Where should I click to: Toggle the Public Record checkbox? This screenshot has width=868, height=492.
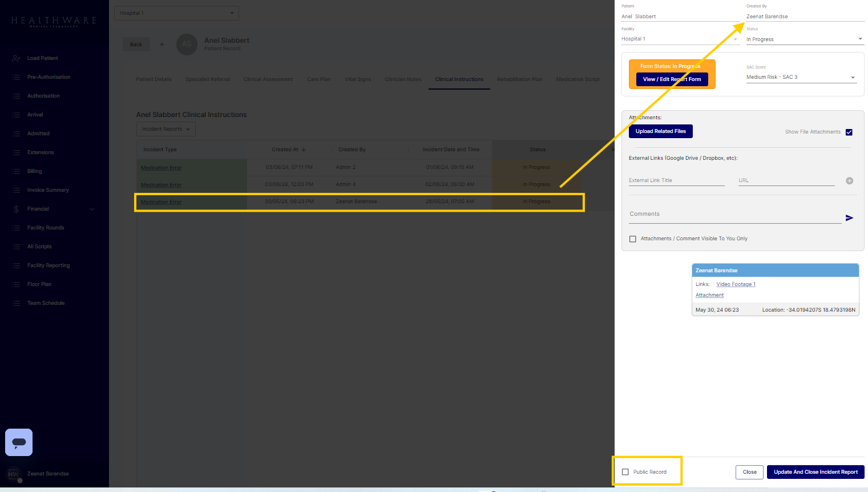tap(625, 472)
